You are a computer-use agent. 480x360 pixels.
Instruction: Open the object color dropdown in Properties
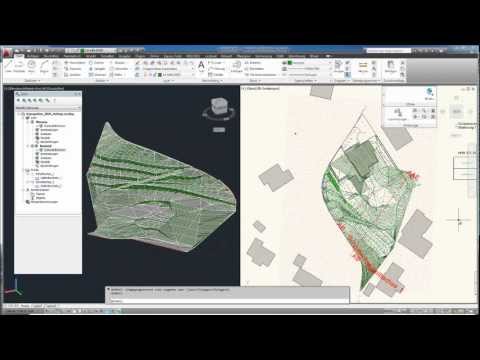tap(308, 63)
